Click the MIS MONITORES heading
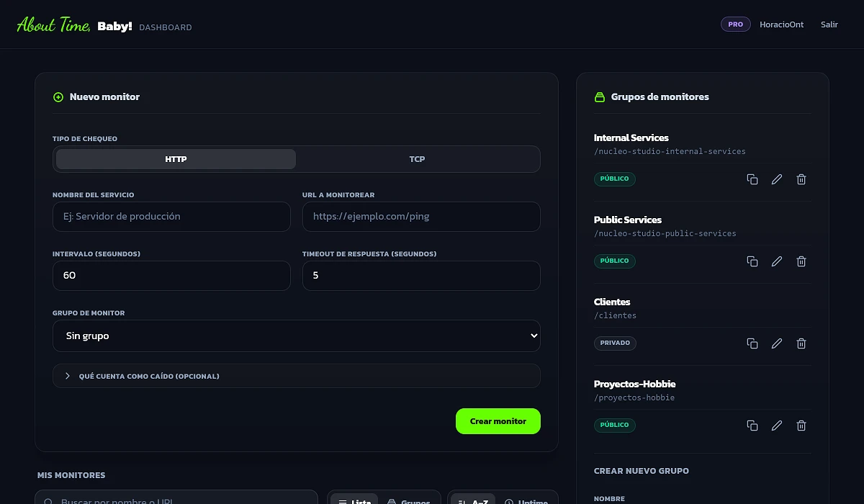The height and width of the screenshot is (504, 864). pos(71,475)
